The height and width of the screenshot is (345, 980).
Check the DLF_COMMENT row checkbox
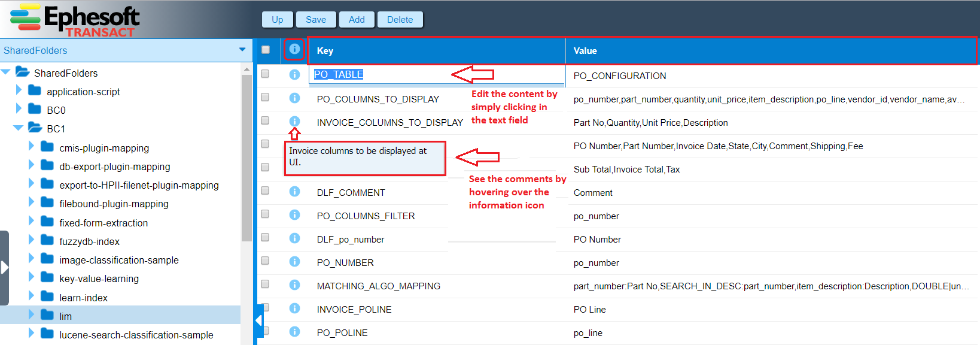[265, 190]
